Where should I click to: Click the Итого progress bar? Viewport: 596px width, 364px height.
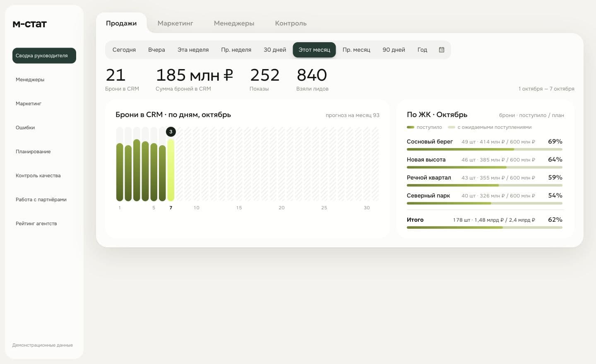[x=484, y=227]
